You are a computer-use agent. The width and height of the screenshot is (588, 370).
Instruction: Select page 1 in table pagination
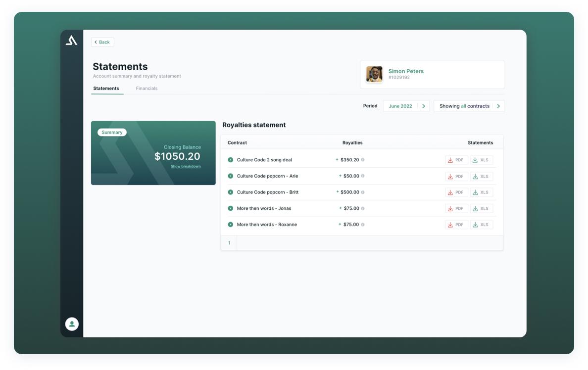(229, 243)
